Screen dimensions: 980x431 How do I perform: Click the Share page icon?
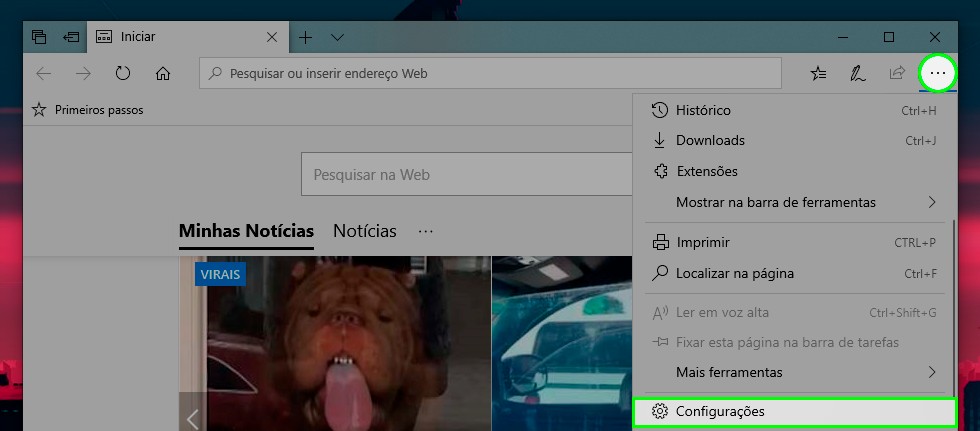pyautogui.click(x=897, y=73)
